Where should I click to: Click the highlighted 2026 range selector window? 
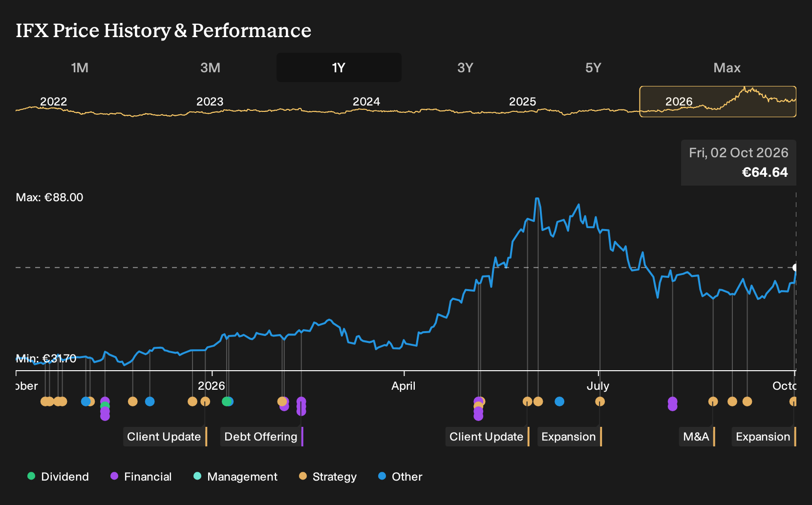coord(718,102)
